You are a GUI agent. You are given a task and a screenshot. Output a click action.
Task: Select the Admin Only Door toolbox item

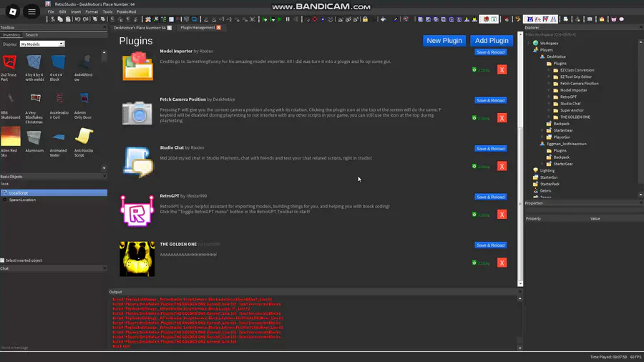pos(84,105)
